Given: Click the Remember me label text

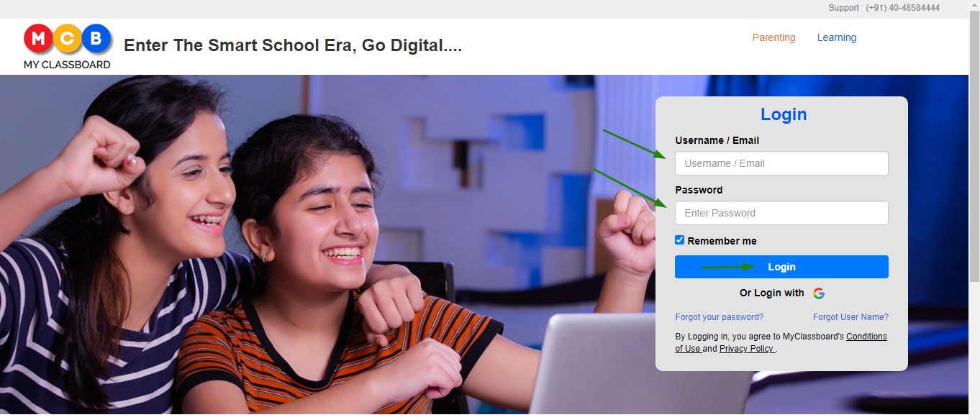Looking at the screenshot, I should coord(722,241).
